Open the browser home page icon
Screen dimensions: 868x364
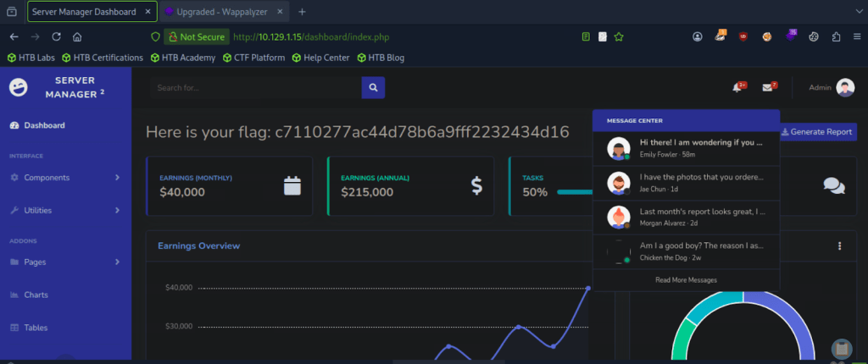(x=77, y=37)
